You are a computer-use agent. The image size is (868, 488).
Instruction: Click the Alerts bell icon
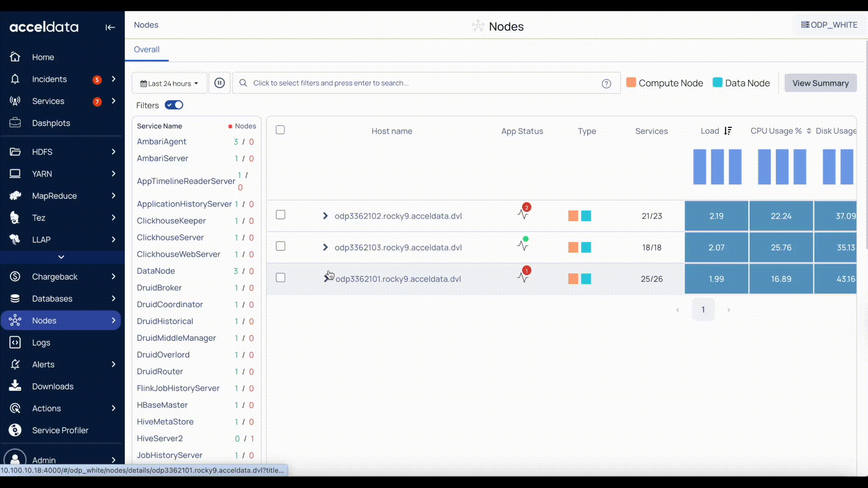[15, 364]
